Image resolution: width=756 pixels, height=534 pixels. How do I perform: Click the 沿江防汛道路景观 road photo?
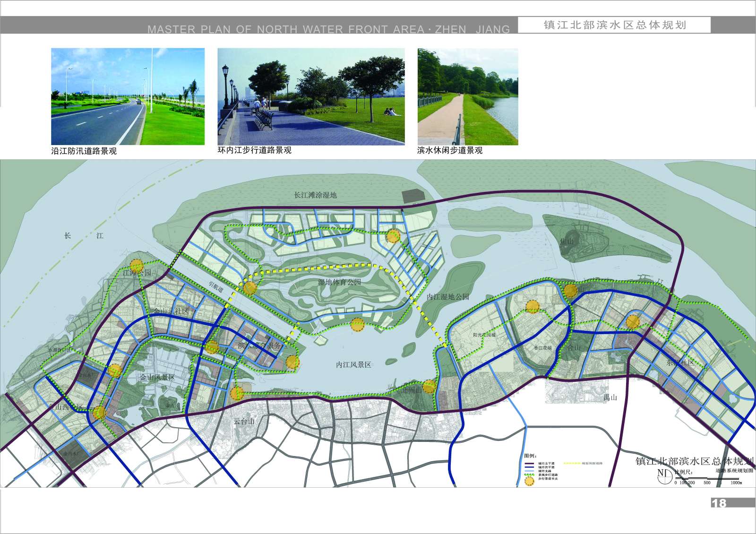pyautogui.click(x=128, y=96)
